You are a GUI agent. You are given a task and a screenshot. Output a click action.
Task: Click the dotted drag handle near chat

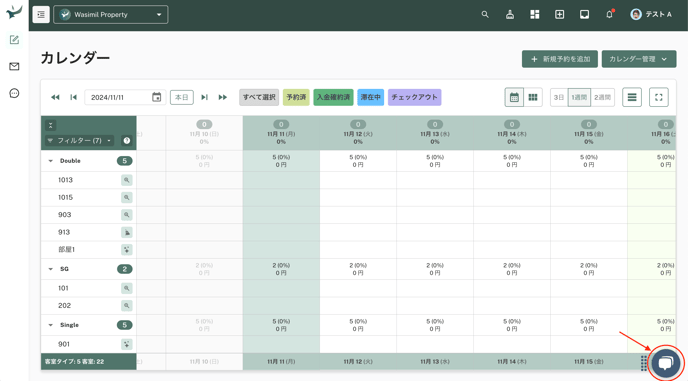(644, 363)
